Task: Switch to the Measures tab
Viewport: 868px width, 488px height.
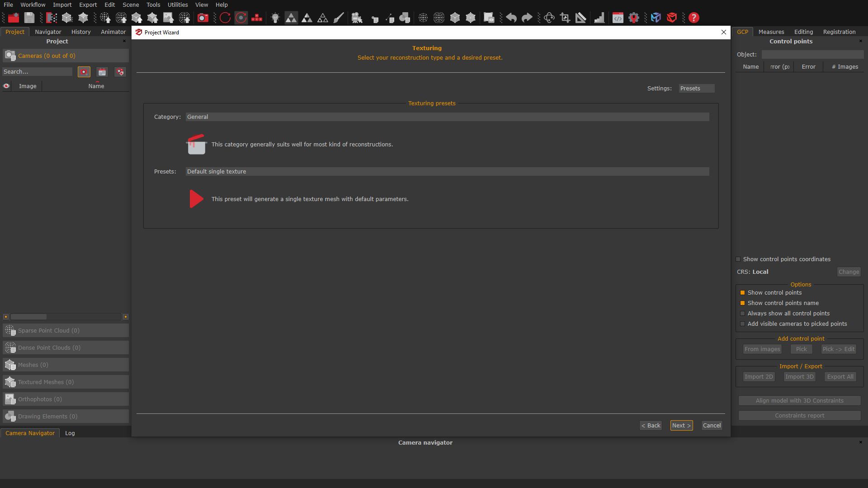Action: 770,32
